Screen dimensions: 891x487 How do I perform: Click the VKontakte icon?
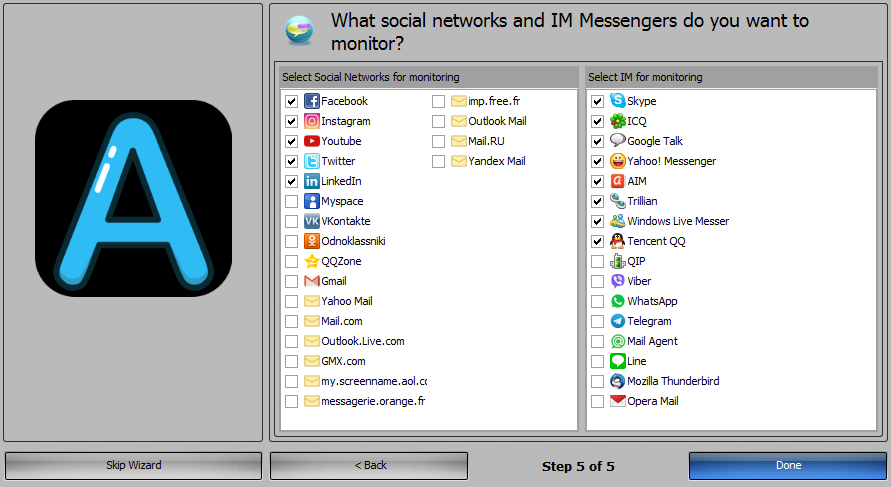312,221
